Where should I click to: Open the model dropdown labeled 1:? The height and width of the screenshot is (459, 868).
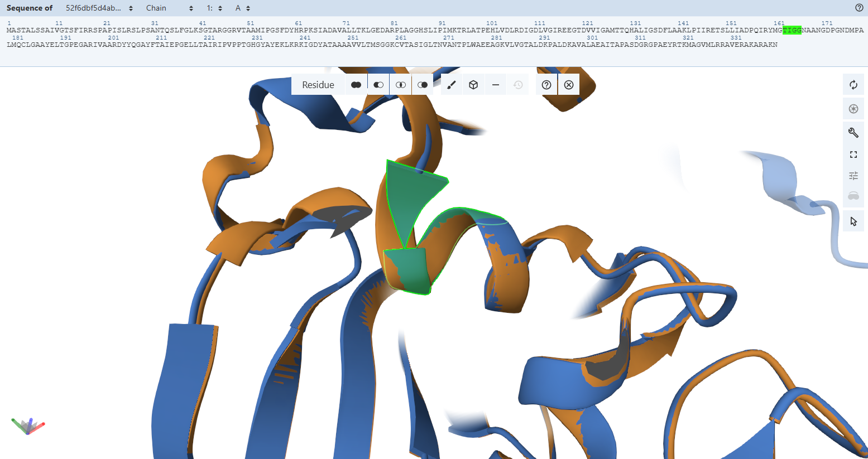[x=214, y=8]
